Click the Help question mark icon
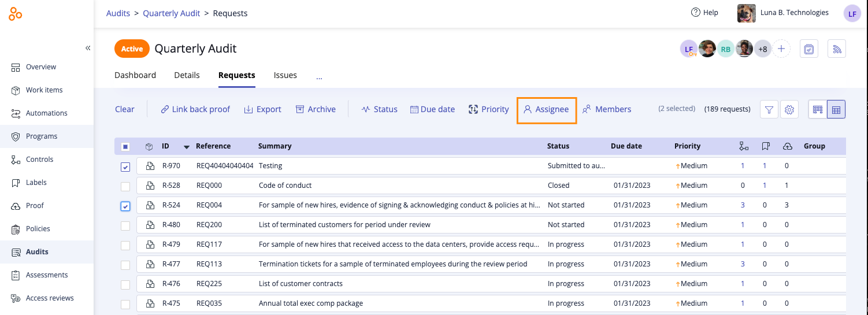Screen dimensions: 868x315 click(x=696, y=13)
